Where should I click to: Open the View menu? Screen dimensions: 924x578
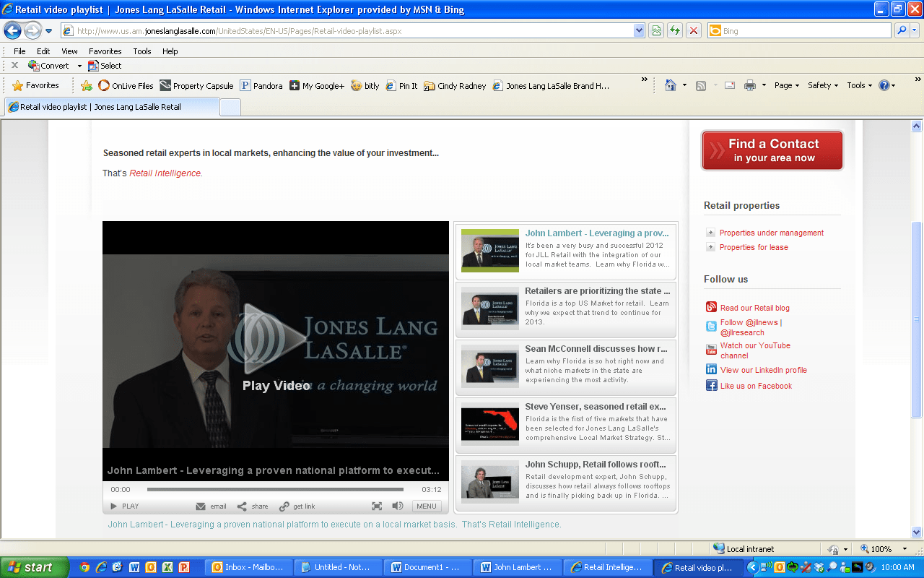(69, 51)
